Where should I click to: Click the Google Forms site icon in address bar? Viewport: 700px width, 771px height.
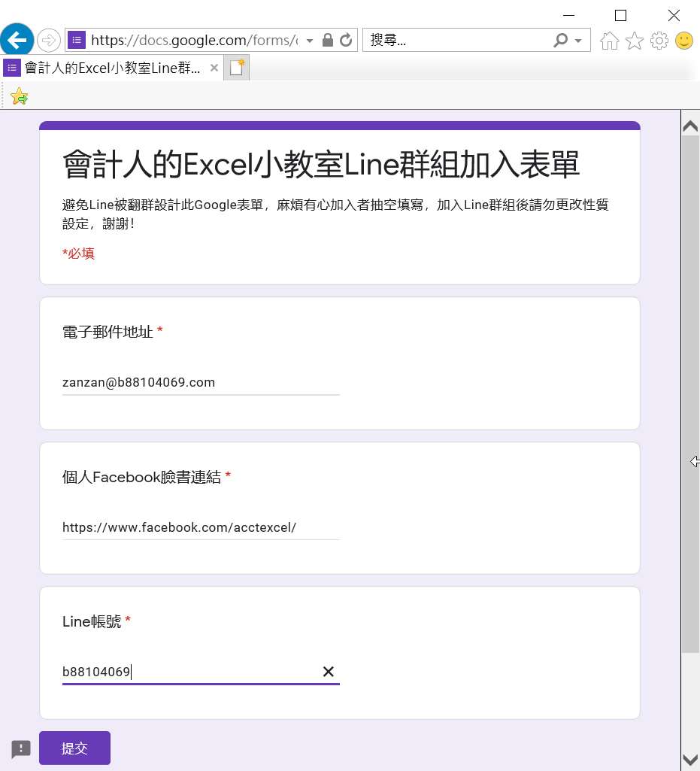[x=77, y=40]
